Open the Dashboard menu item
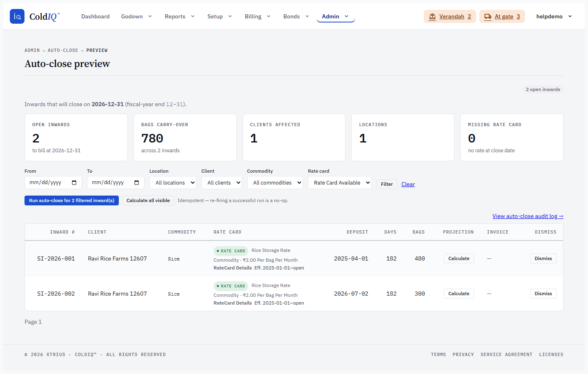This screenshot has width=588, height=374. 95,16
